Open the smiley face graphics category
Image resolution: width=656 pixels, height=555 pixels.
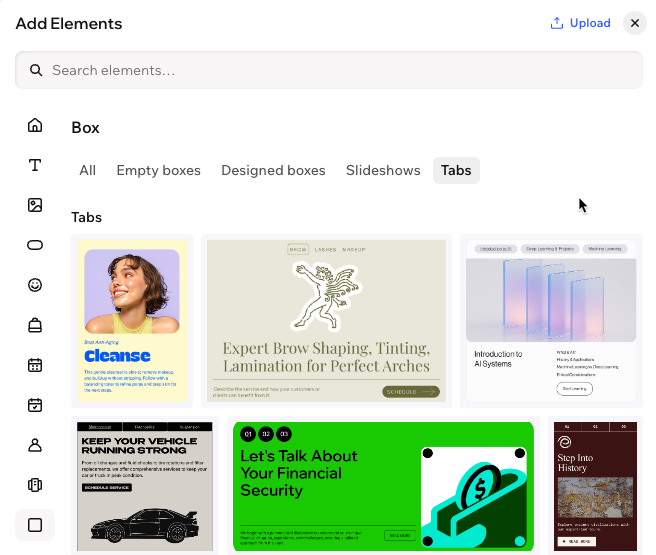(35, 285)
